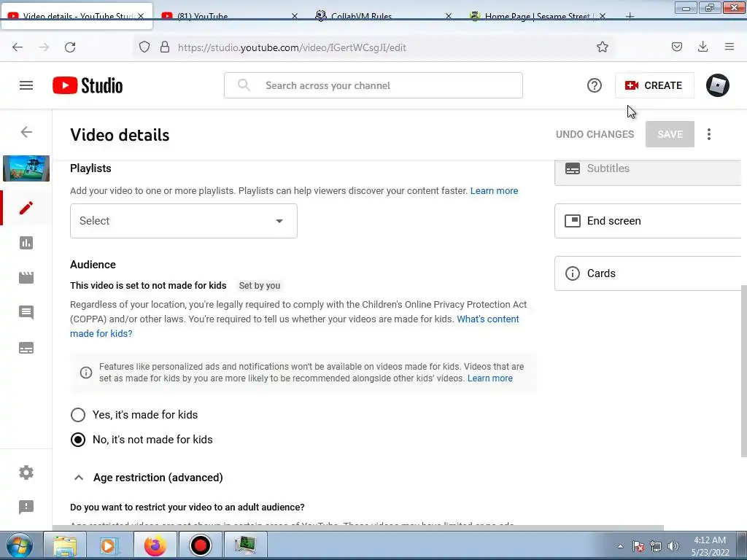Click the site security padlock icon
The height and width of the screenshot is (560, 747).
point(165,47)
